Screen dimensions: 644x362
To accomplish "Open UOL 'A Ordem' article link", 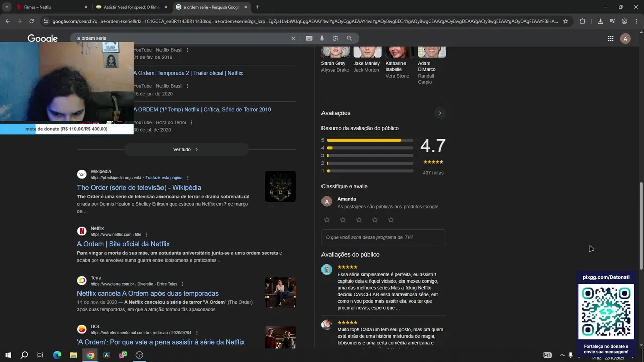I will coord(160,342).
